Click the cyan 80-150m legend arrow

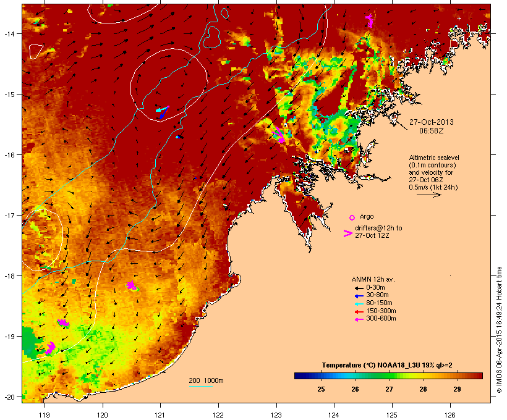(x=359, y=304)
